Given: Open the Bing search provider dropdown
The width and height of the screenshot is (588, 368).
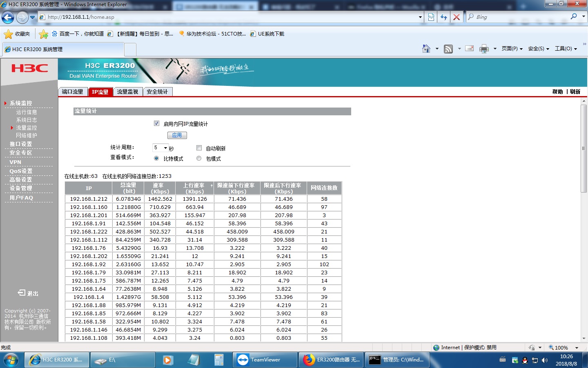Looking at the screenshot, I should coord(584,17).
